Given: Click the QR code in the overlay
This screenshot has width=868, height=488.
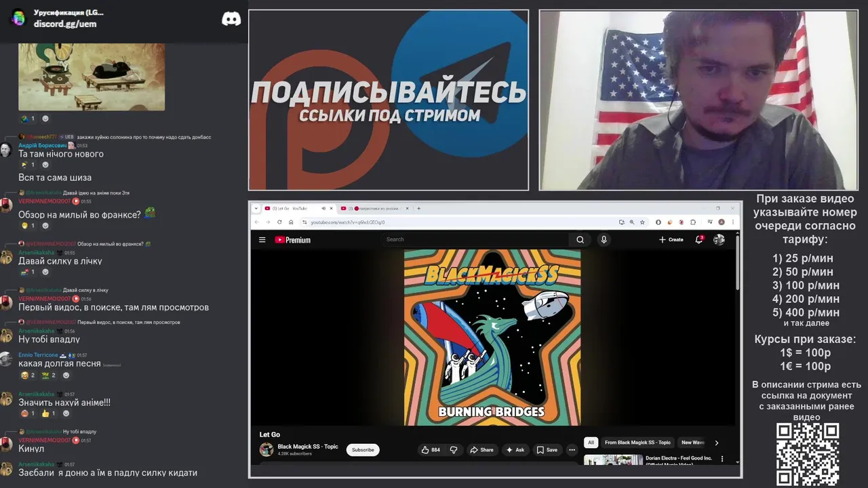Looking at the screenshot, I should tap(808, 454).
